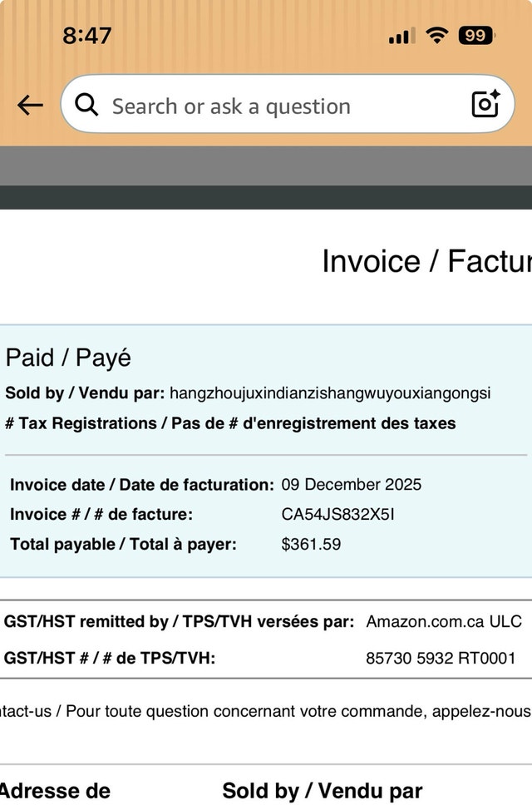Viewport: 532px width, 805px height.
Task: Tap the Paid / Payé status heading
Action: click(x=68, y=358)
